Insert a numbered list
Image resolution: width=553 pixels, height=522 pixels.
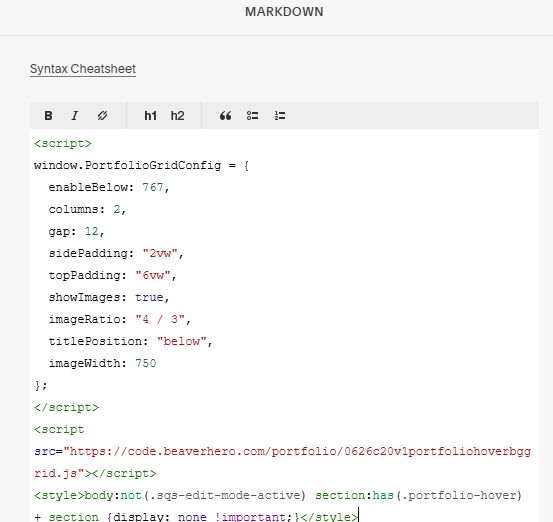point(280,116)
